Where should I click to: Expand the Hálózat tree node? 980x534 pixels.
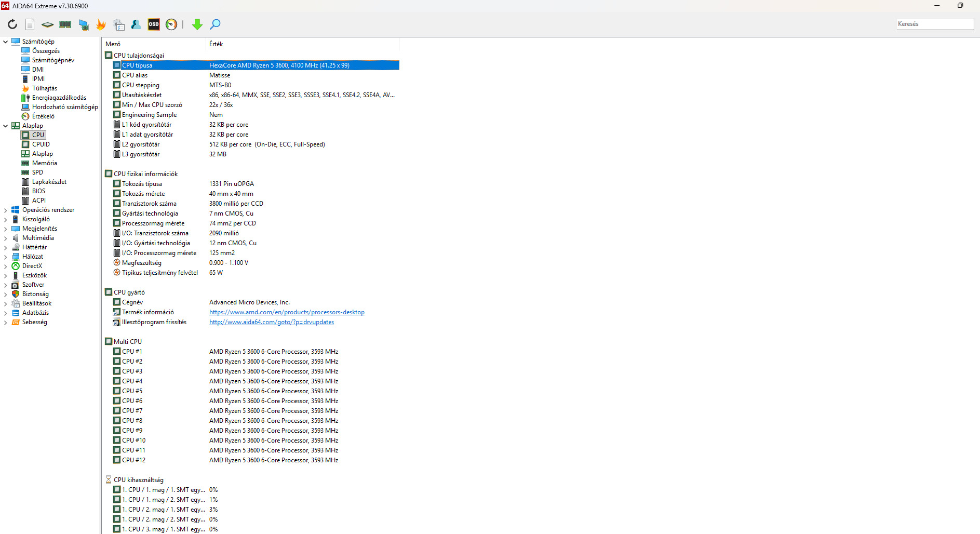point(6,257)
